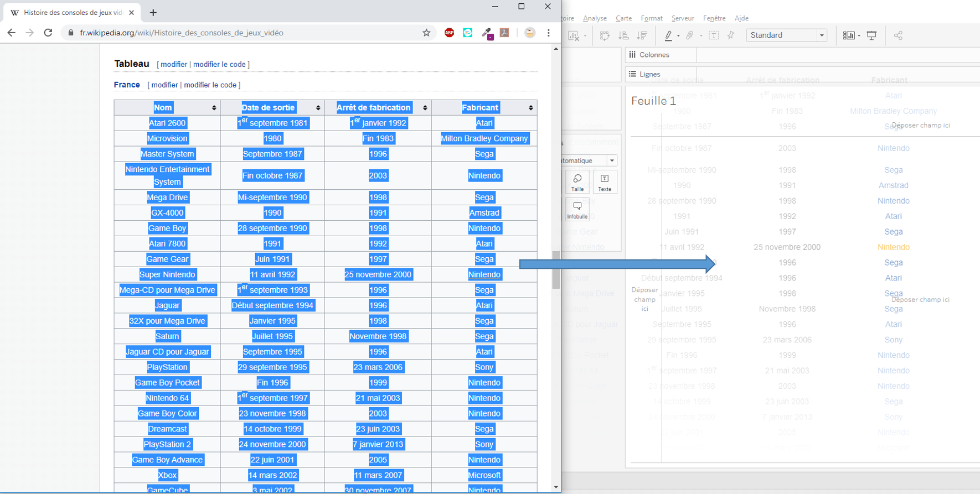The width and height of the screenshot is (980, 494).
Task: Click the Super Nintendo table cell
Action: click(167, 274)
